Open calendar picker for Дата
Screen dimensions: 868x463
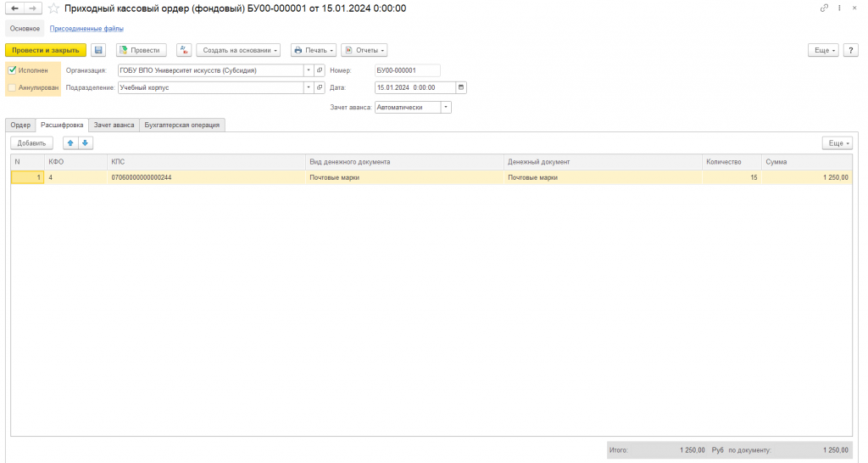[460, 87]
